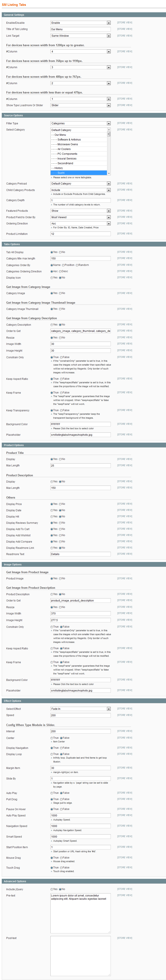The image size is (166, 980).
Task: Collapse the Tabs Options section header
Action: (x=84, y=244)
